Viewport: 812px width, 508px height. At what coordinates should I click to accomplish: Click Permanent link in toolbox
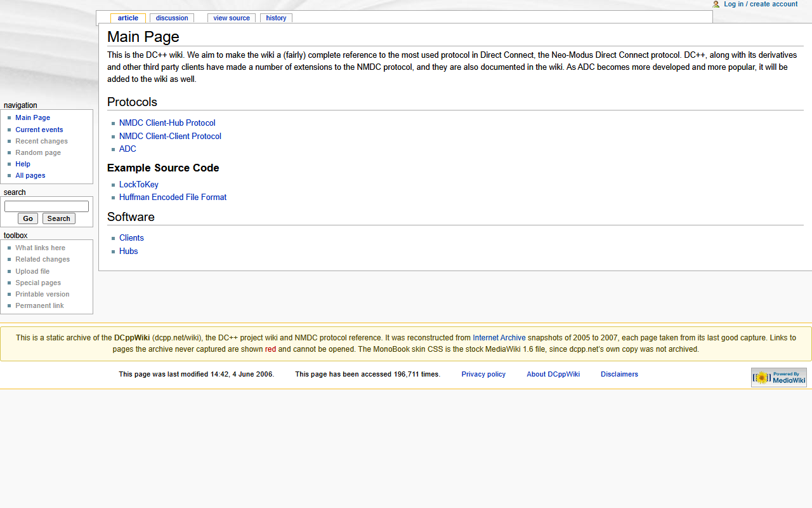[40, 305]
